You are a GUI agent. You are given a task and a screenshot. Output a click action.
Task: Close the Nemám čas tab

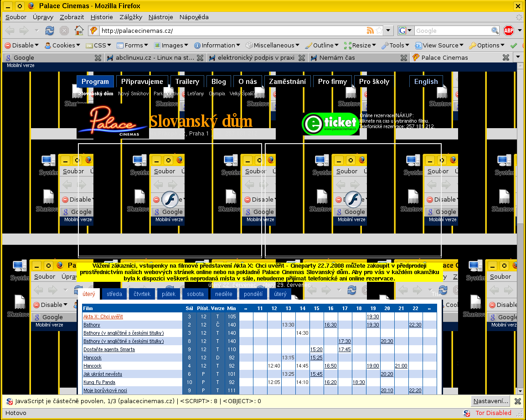(x=404, y=58)
